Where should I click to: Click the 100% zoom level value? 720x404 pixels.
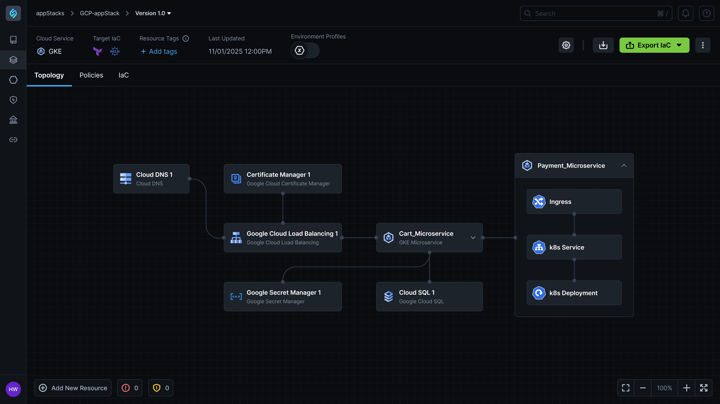point(664,388)
